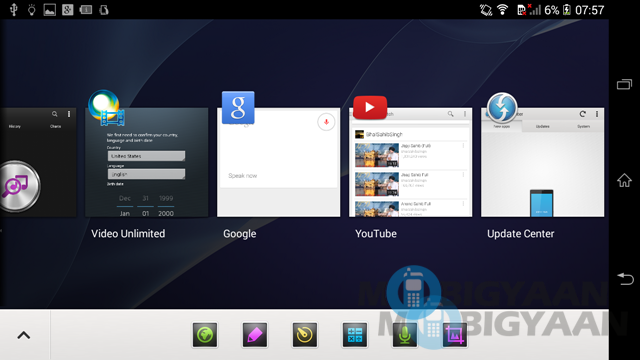640x360 pixels.
Task: Tap the 07:57 clock
Action: (x=589, y=10)
